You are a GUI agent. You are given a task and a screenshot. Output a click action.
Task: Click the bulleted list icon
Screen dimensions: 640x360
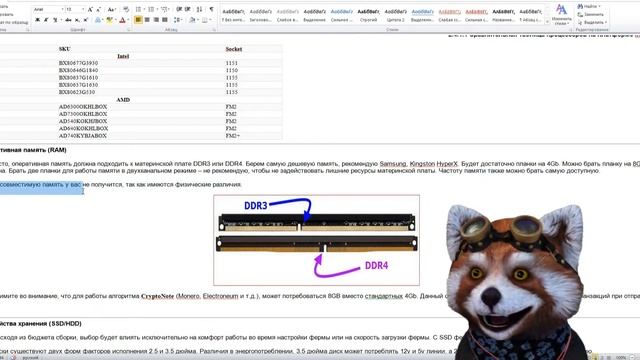pyautogui.click(x=138, y=9)
